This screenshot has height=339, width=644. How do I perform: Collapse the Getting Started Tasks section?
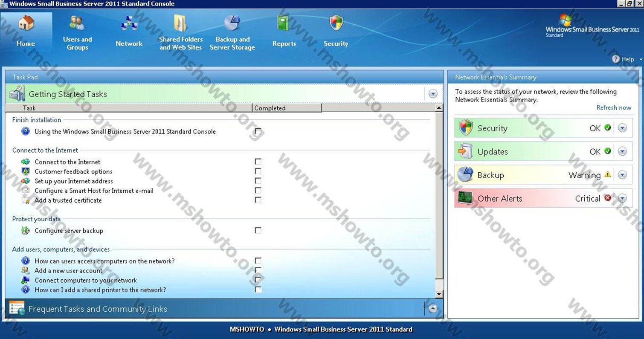(433, 94)
